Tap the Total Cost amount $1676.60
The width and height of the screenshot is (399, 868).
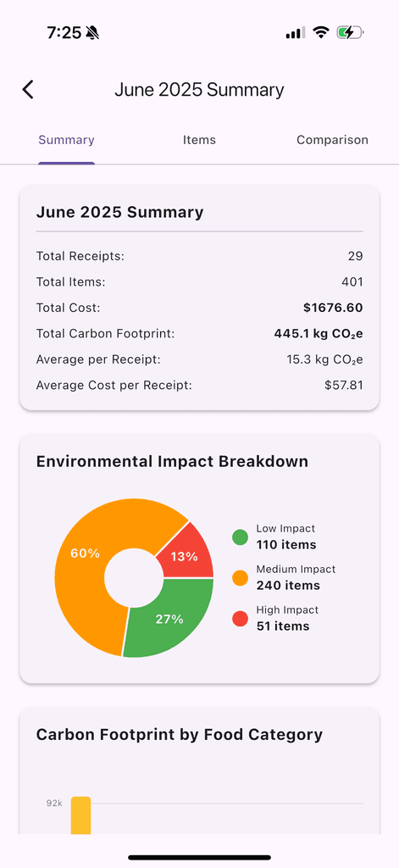(x=333, y=308)
